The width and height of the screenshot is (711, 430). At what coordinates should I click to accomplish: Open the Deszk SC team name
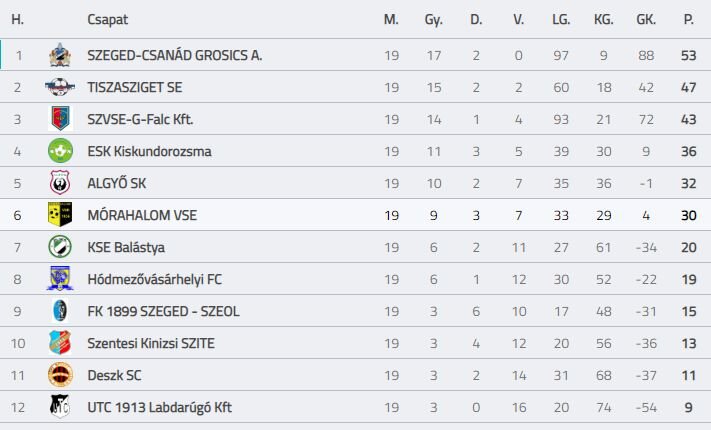[x=114, y=375]
